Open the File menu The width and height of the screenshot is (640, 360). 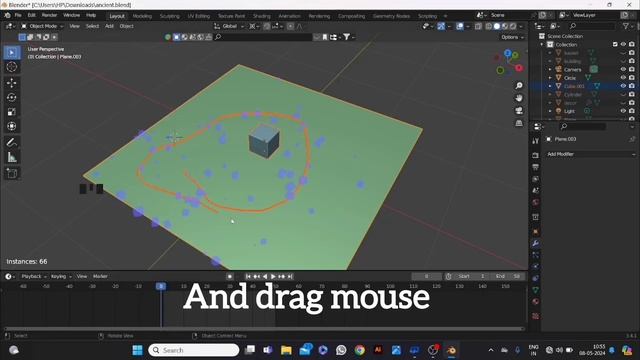18,15
